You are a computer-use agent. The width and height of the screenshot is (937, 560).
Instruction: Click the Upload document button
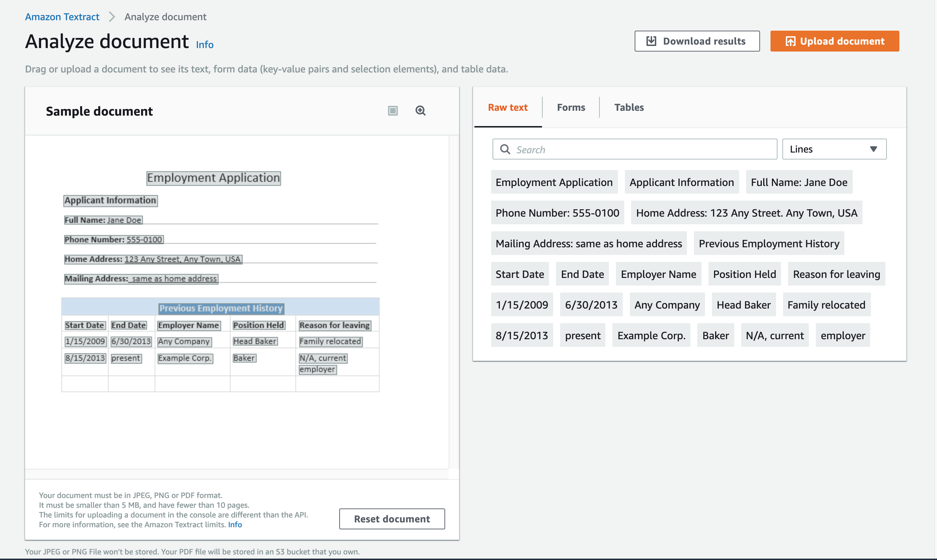[x=834, y=41]
